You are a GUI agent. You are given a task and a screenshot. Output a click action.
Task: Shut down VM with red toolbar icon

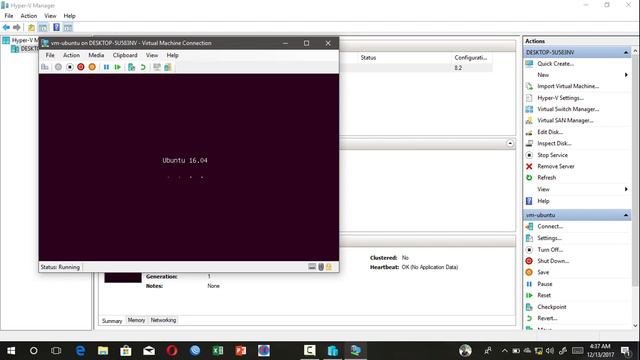[x=81, y=67]
